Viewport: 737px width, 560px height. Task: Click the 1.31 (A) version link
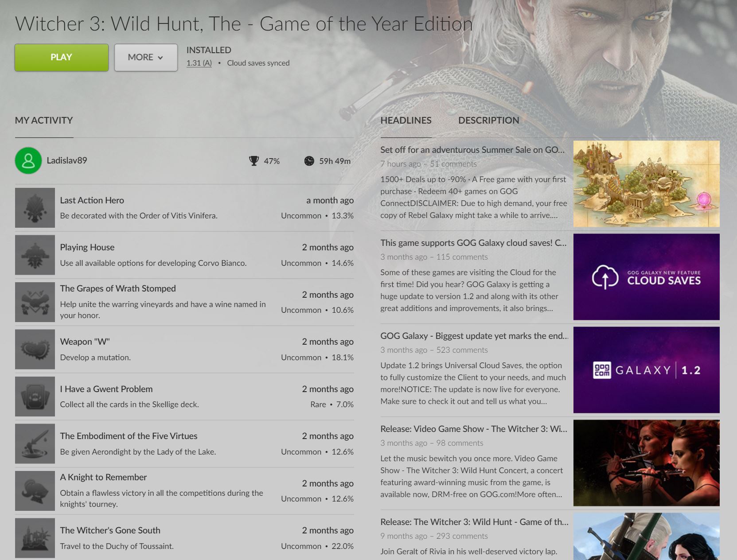[x=199, y=63]
